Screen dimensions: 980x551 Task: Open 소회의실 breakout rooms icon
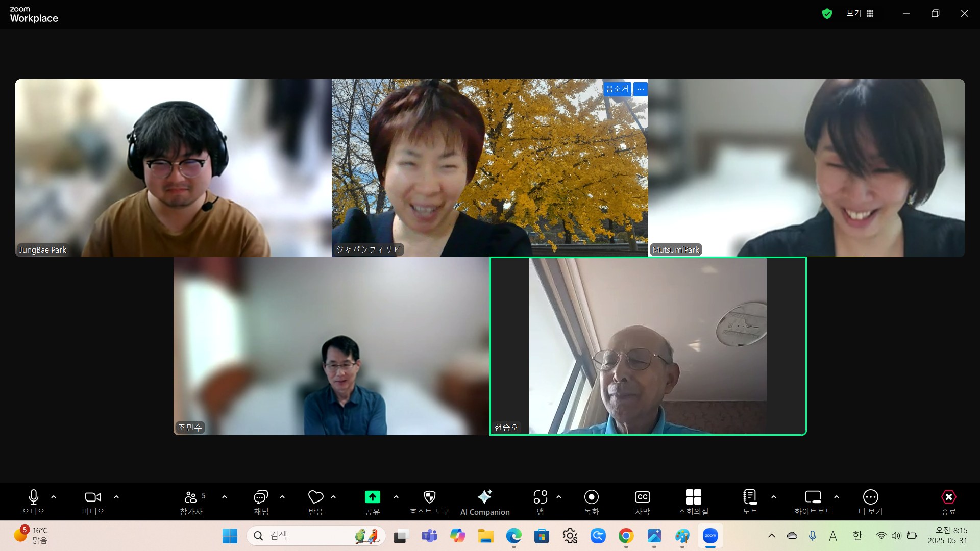click(x=694, y=502)
